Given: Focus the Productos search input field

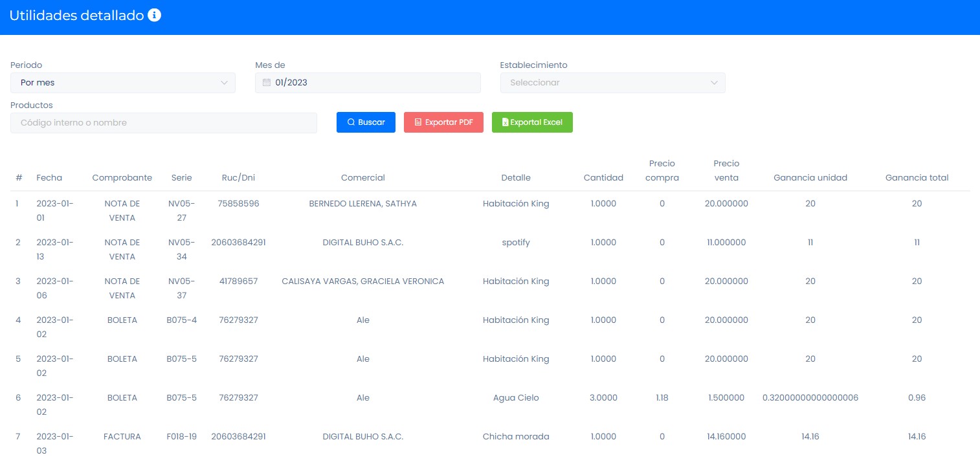Looking at the screenshot, I should pyautogui.click(x=163, y=123).
